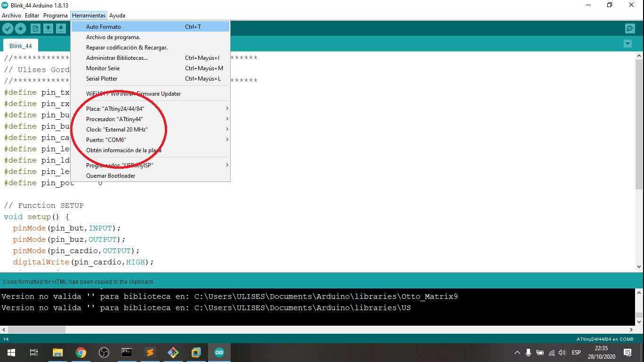Click the "pinMode(pin_cardio,OUTPUT);" line
The width and height of the screenshot is (644, 362).
coord(76,251)
